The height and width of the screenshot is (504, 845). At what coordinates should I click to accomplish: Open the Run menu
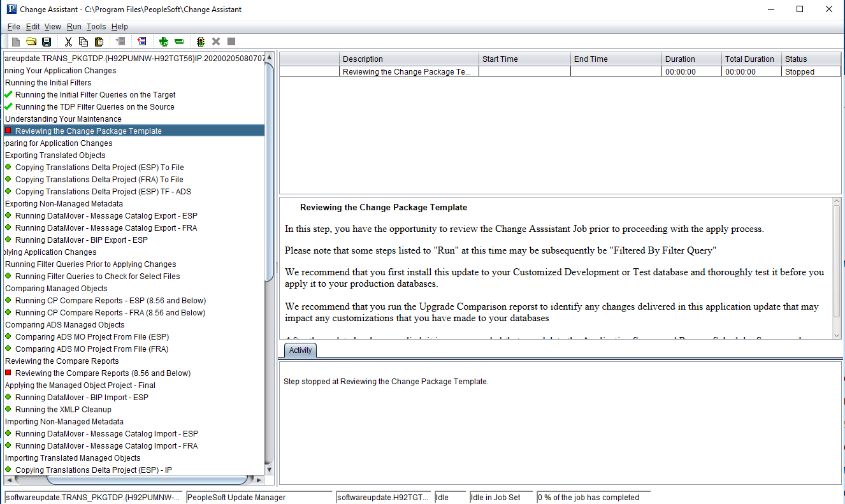pyautogui.click(x=73, y=26)
